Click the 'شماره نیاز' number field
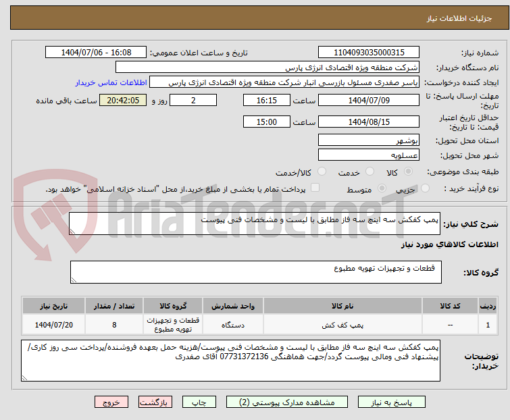This screenshot has width=510, height=420. click(x=369, y=53)
